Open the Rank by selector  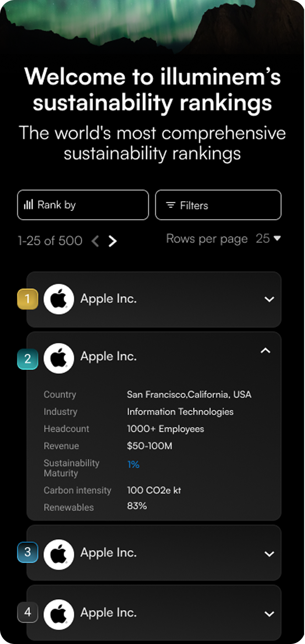coord(83,205)
